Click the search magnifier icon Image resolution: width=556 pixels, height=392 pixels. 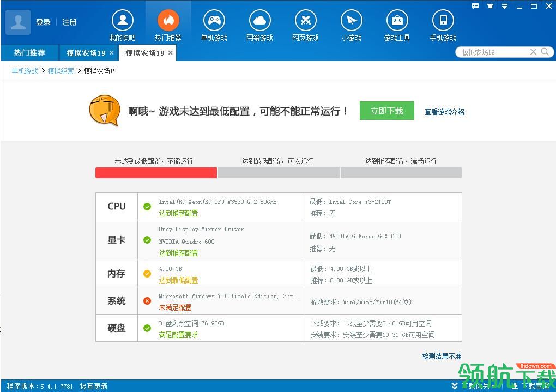click(545, 52)
